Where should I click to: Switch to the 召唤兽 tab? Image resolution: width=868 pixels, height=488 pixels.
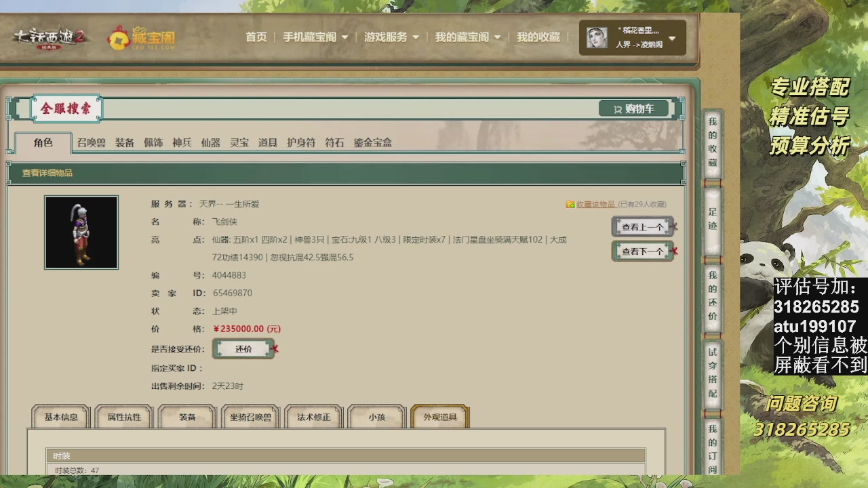point(91,143)
